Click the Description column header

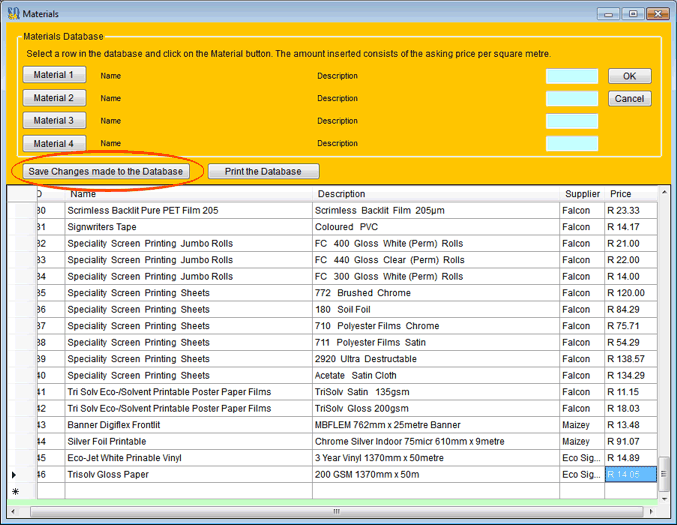click(x=341, y=194)
